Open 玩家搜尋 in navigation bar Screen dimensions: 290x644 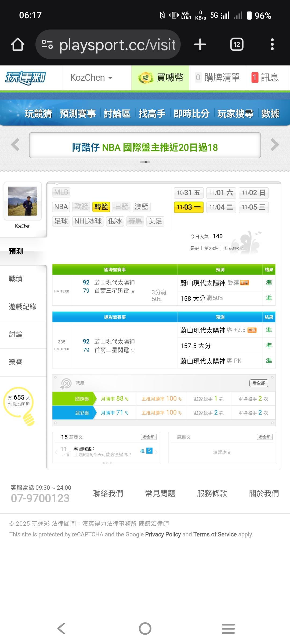235,114
